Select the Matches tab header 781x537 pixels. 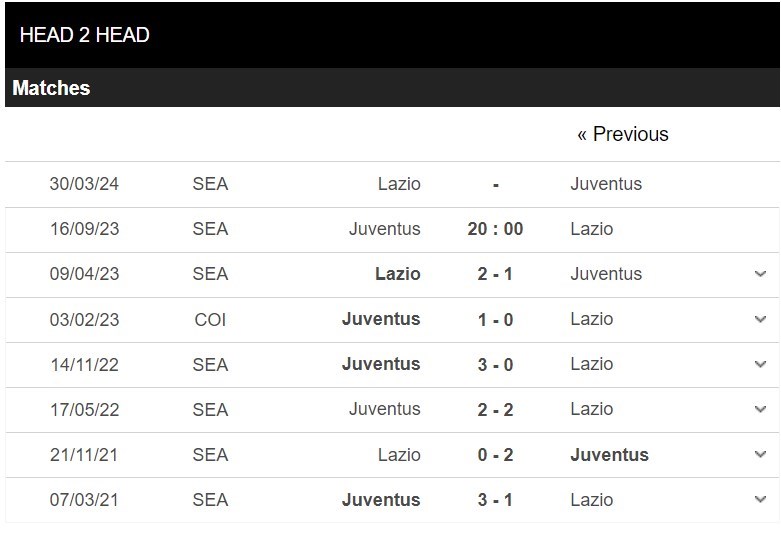click(x=51, y=88)
